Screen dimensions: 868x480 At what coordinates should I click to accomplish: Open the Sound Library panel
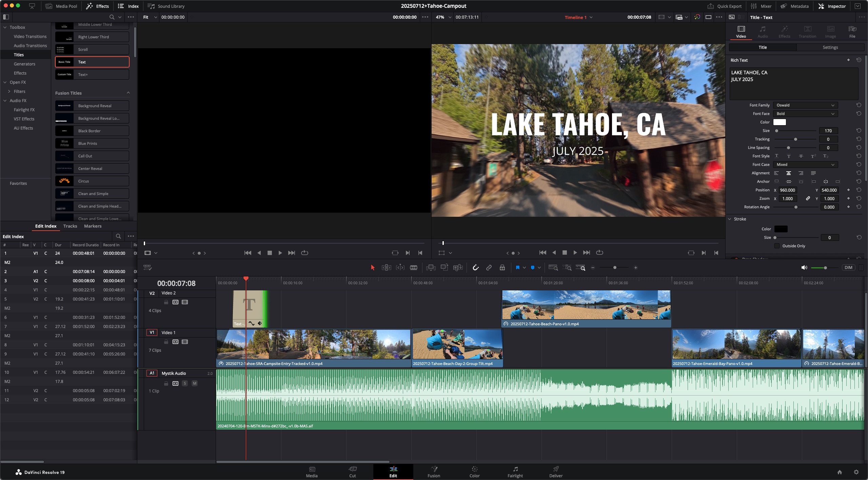[x=166, y=6]
